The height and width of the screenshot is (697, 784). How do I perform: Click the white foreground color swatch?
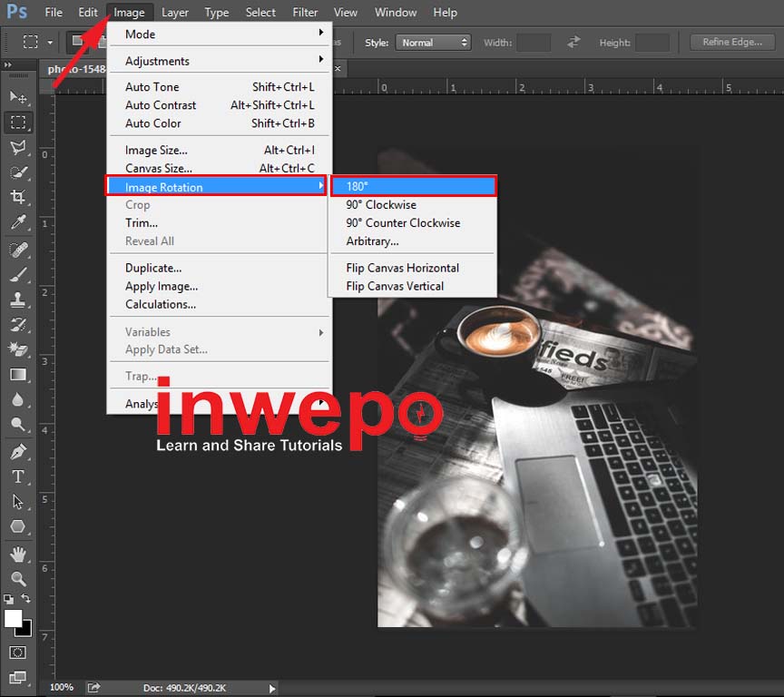(x=13, y=618)
